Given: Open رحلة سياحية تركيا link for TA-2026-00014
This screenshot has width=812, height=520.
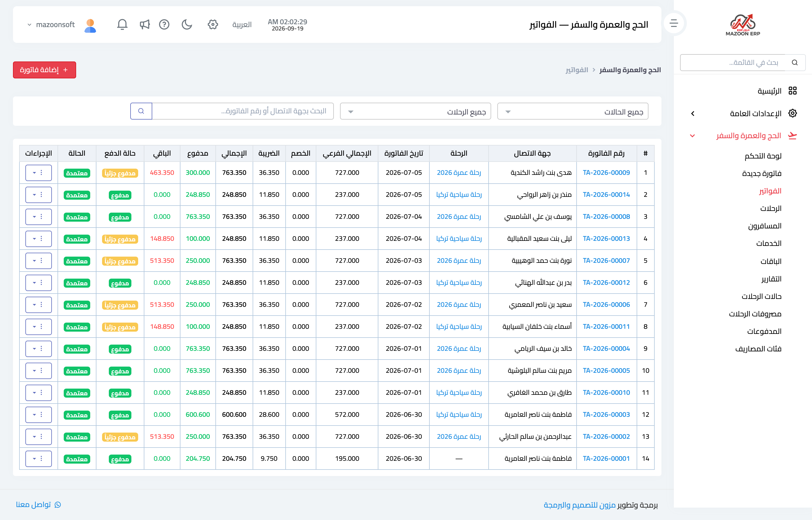Looking at the screenshot, I should [459, 195].
